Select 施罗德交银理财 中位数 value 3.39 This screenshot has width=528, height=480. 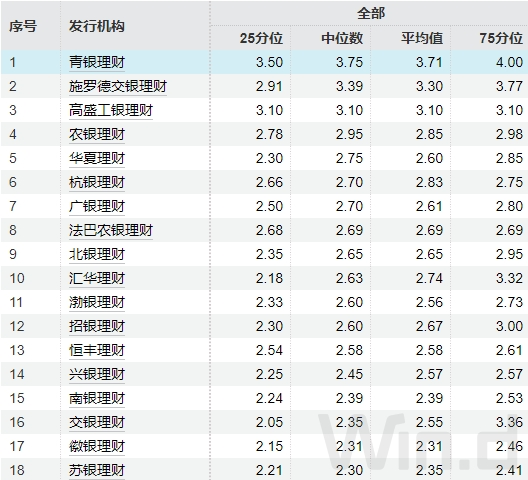(350, 86)
